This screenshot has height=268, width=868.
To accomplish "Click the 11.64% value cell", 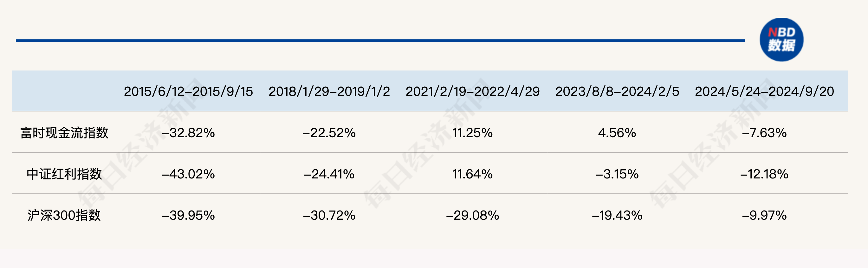I will coord(472,174).
